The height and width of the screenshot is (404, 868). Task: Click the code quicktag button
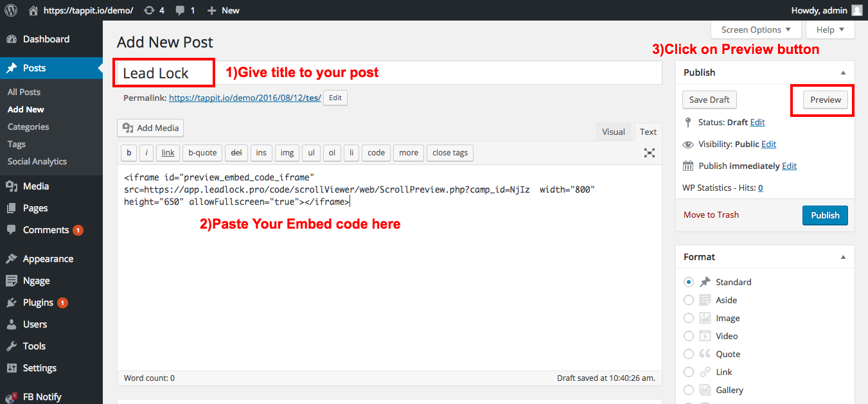pos(376,153)
